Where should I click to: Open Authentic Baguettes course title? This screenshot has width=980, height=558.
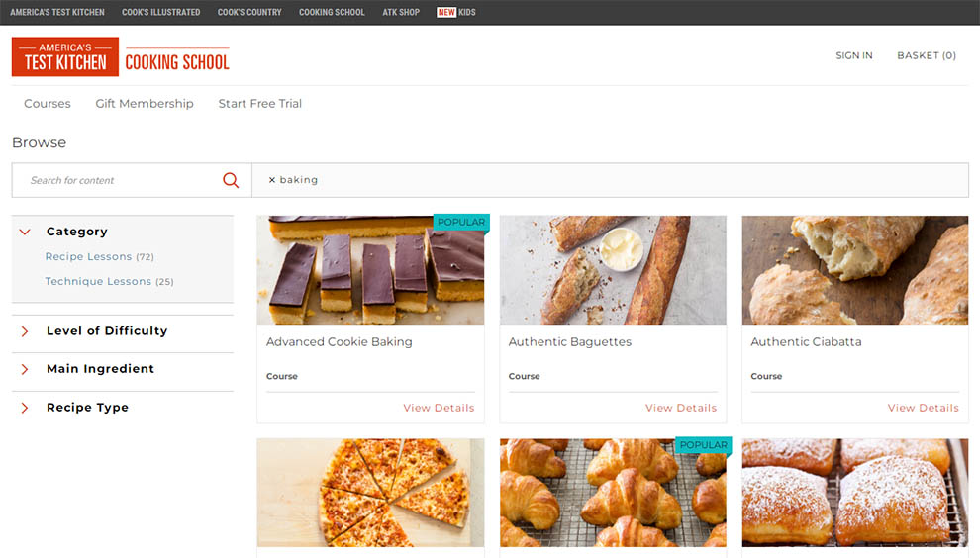click(x=570, y=341)
